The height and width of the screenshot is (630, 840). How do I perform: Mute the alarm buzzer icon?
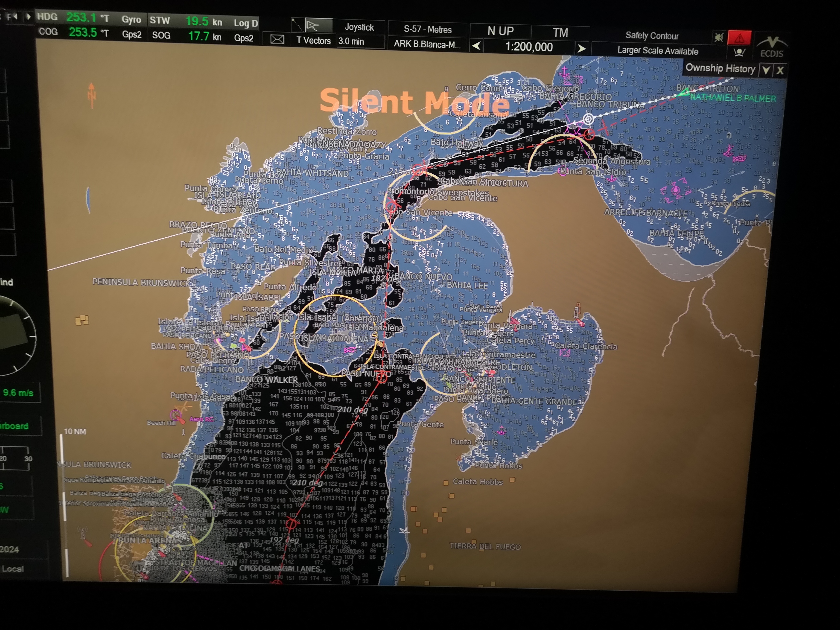click(x=718, y=37)
